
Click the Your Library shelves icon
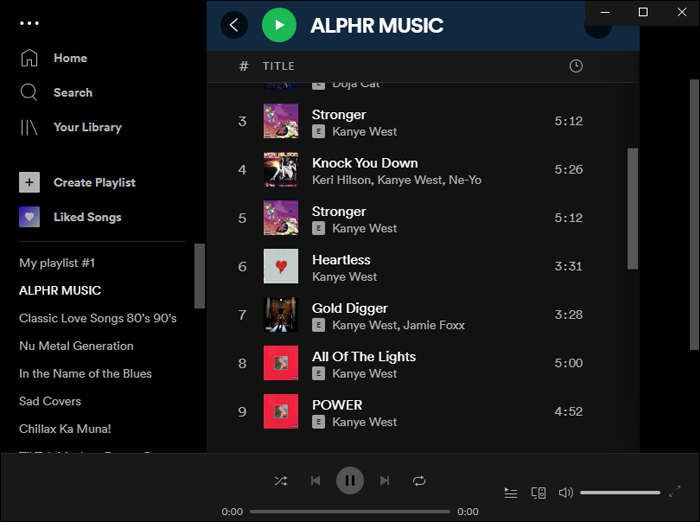[x=29, y=127]
